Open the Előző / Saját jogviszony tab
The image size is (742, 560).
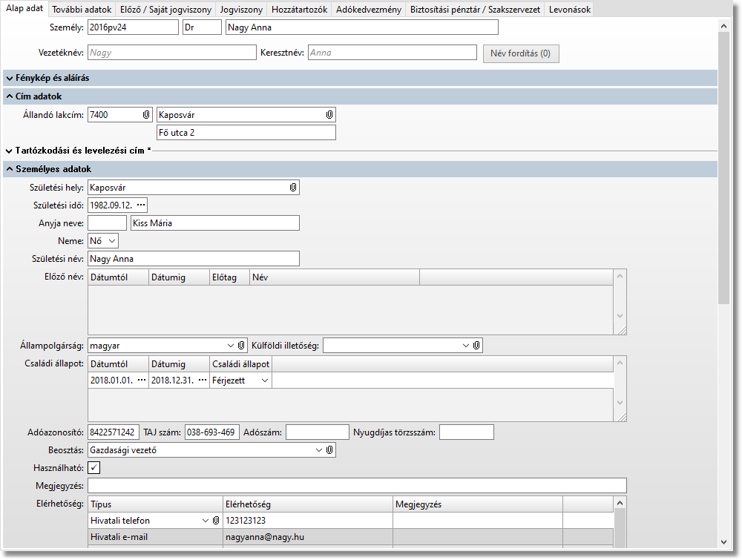point(165,10)
